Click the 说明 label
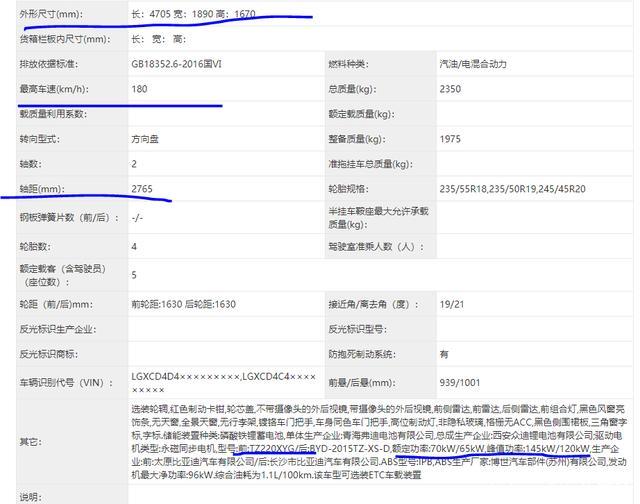Image resolution: width=640 pixels, height=504 pixels. tap(31, 497)
